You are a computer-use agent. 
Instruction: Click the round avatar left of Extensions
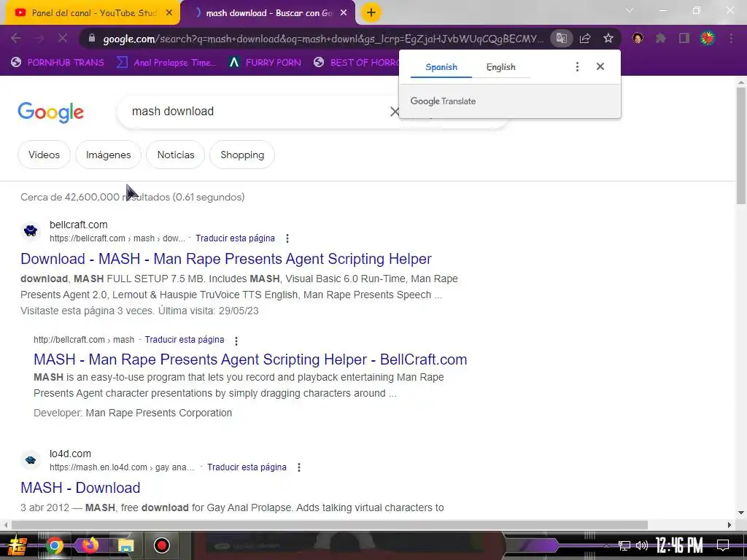[638, 38]
